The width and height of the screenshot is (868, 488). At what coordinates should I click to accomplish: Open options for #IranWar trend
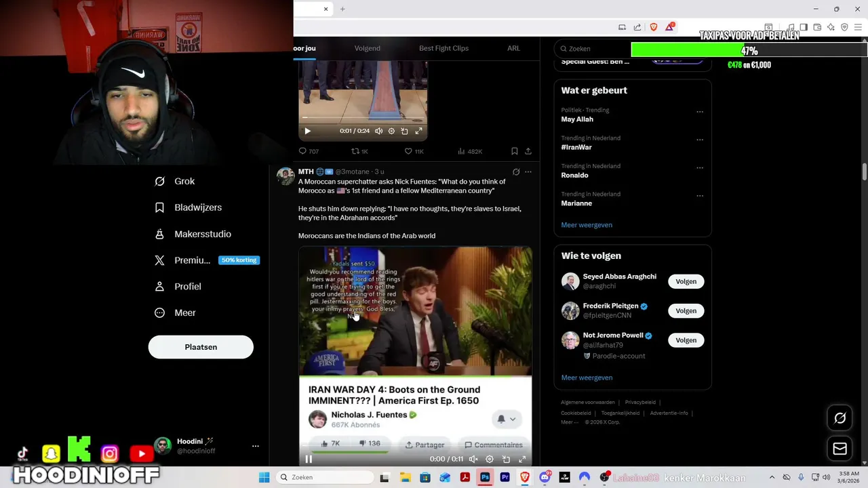[700, 140]
